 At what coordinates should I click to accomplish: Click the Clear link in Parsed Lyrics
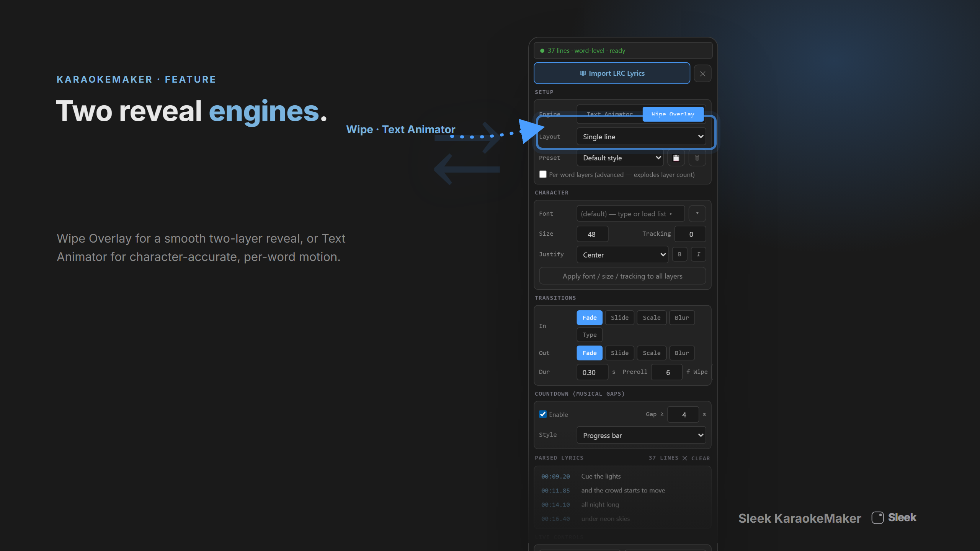701,458
